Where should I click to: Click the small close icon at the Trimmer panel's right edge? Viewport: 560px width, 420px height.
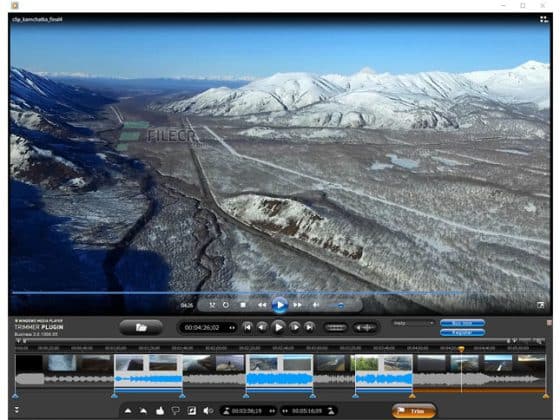click(549, 323)
